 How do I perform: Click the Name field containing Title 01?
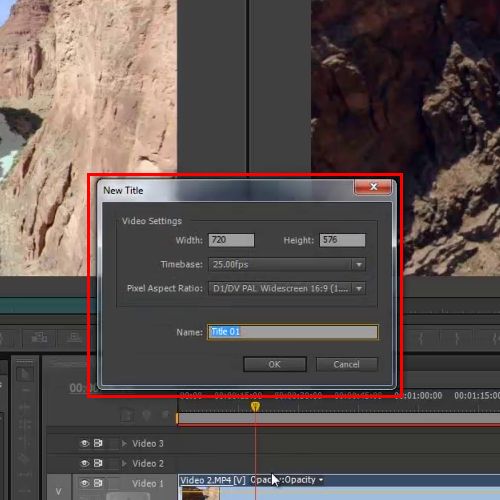pos(293,332)
